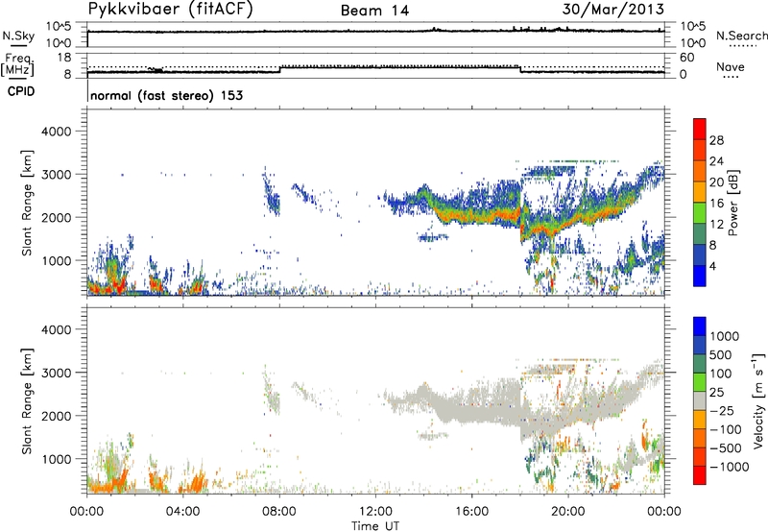Click the 'CPID' label

point(21,91)
